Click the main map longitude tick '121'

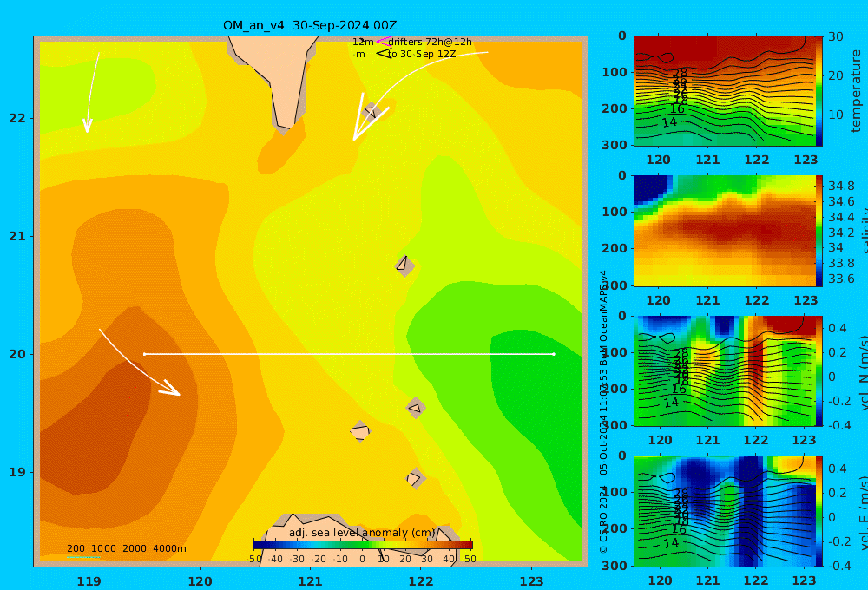[x=310, y=581]
